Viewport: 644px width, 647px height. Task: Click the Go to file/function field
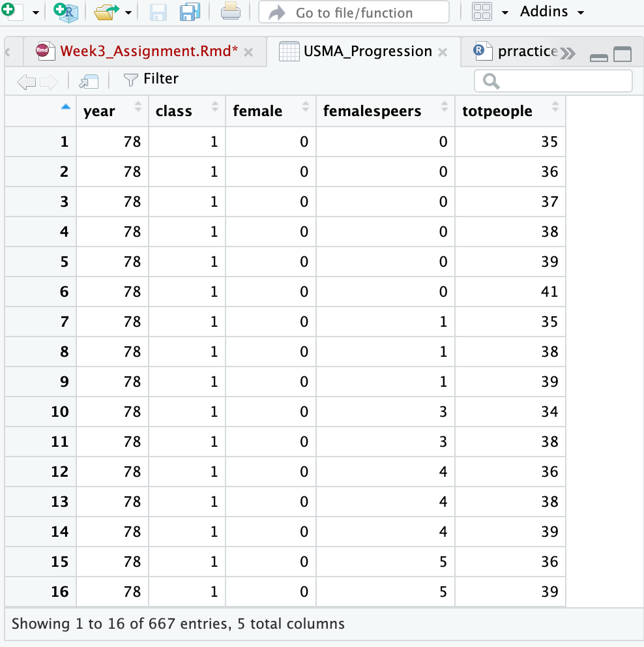[354, 12]
